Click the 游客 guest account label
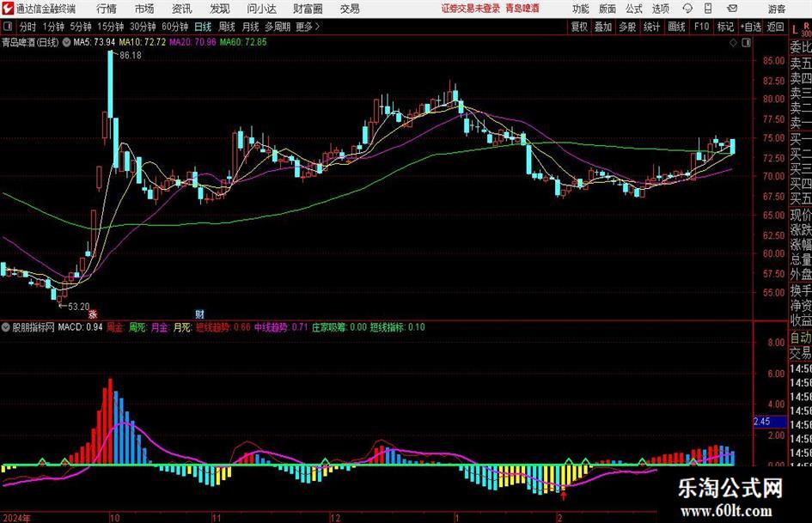812x523 pixels. 777,9
